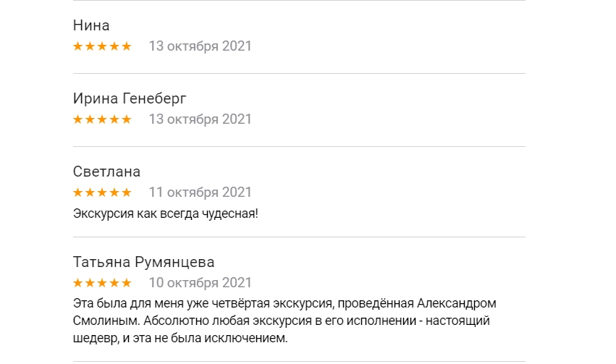Click reviewer name Татьяна Румянцева

(144, 262)
